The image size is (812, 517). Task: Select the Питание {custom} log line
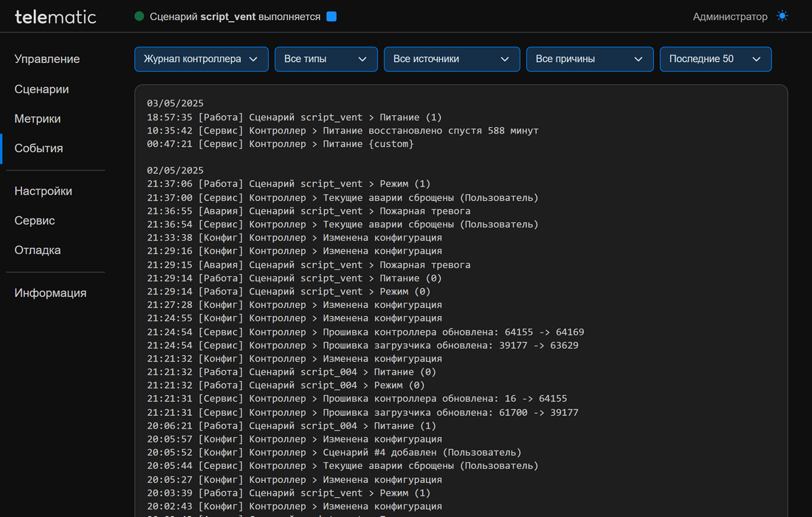[x=281, y=144]
